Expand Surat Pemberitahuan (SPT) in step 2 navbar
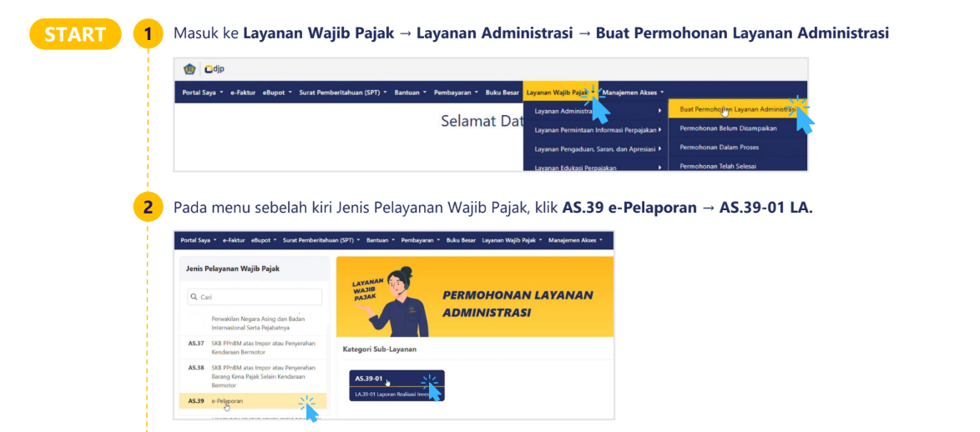This screenshot has width=980, height=432. [x=321, y=239]
